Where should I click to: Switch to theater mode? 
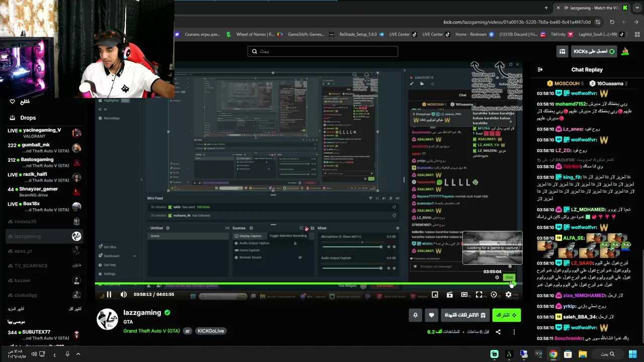pos(464,295)
